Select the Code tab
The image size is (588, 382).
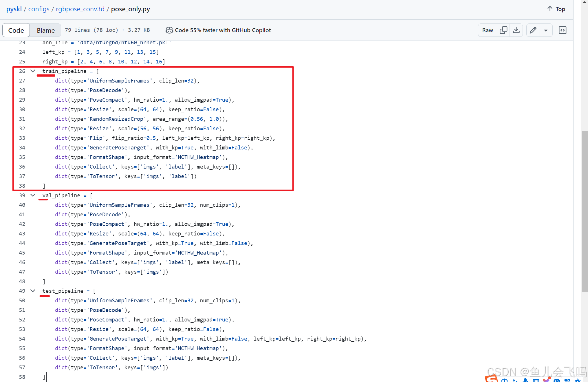point(16,30)
